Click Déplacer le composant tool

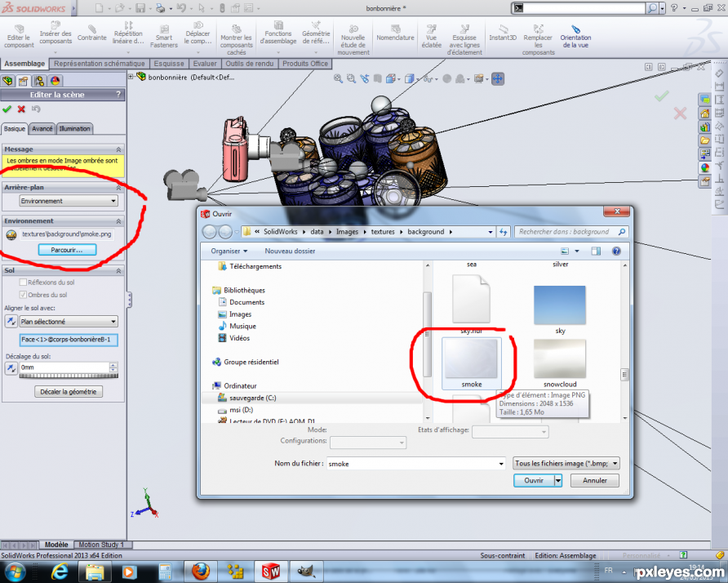coord(198,33)
